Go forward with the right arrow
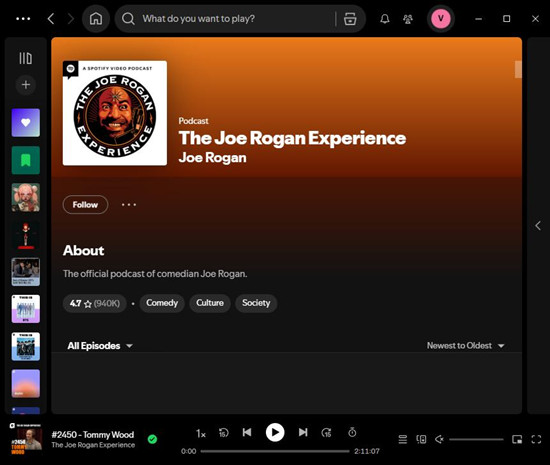The height and width of the screenshot is (465, 550). coord(71,19)
